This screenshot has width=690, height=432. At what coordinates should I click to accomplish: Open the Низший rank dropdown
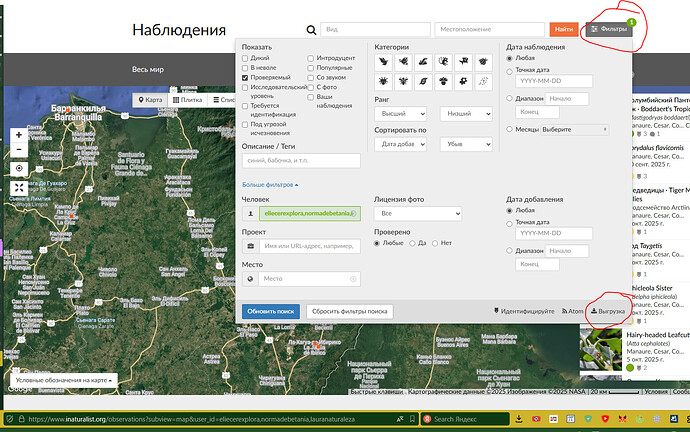click(466, 113)
